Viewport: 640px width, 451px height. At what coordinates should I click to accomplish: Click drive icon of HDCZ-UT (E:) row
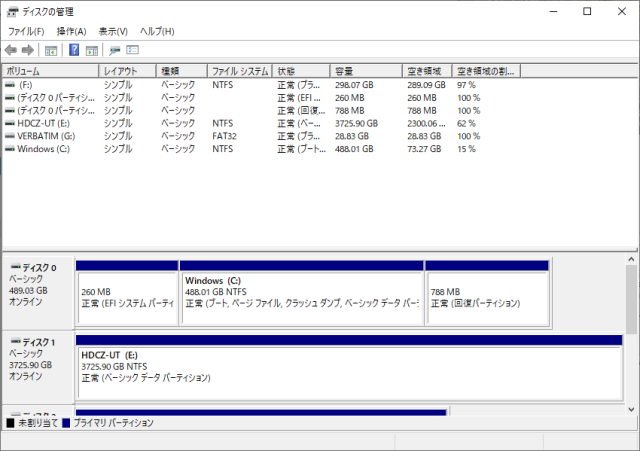[x=10, y=123]
